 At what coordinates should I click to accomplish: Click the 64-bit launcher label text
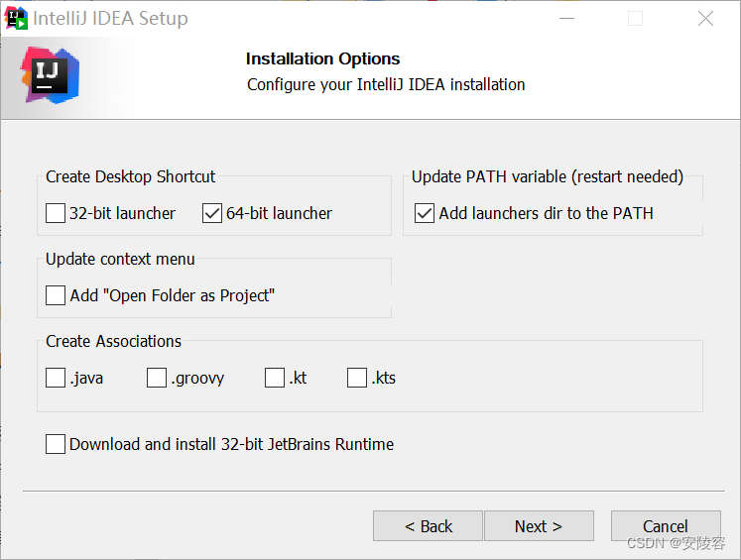point(279,213)
